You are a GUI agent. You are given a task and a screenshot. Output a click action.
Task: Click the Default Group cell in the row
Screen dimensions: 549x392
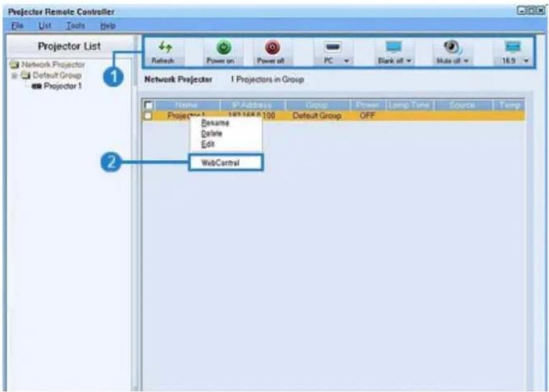(317, 116)
